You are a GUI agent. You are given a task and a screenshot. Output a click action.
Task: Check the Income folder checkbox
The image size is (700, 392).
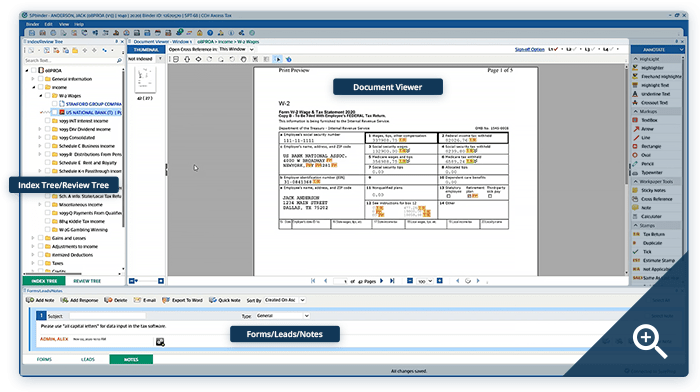pos(41,87)
